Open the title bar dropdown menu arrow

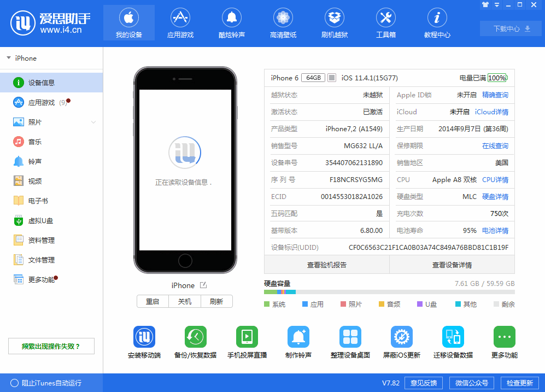[x=497, y=4]
